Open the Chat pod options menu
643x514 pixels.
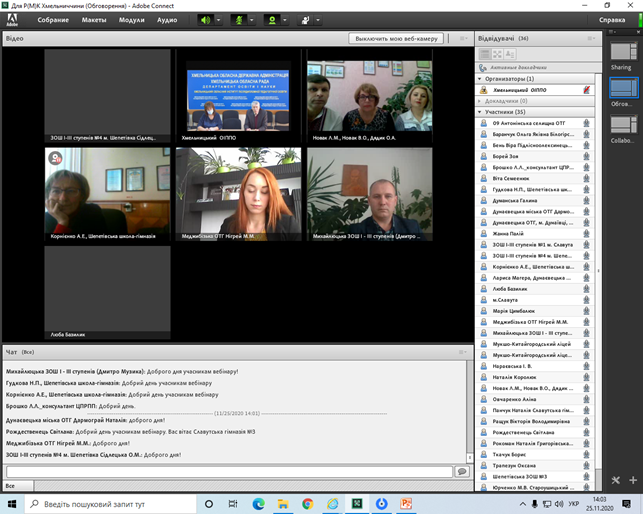[x=463, y=352]
